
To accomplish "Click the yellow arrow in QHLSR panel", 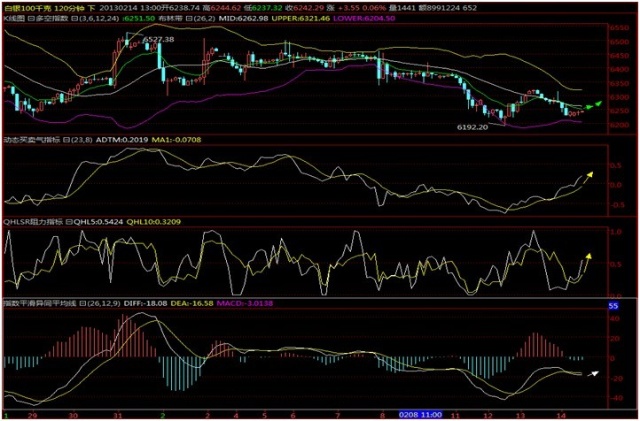I will coord(583,263).
